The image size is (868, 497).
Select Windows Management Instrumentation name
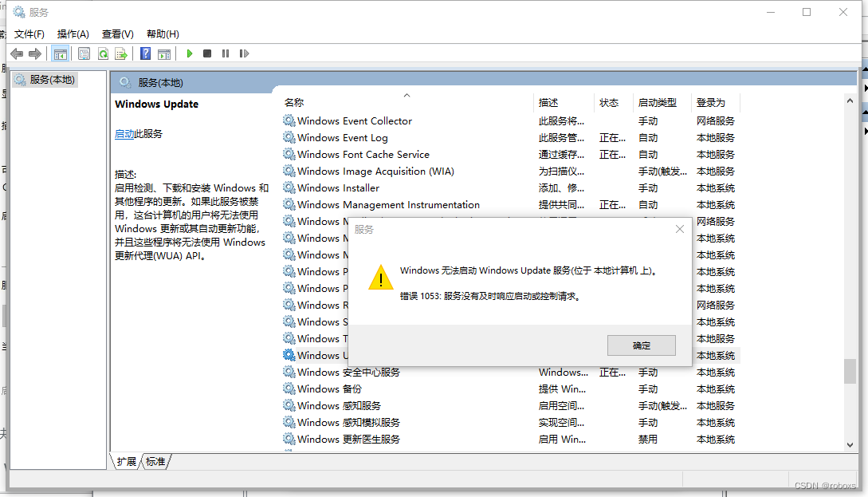(388, 204)
